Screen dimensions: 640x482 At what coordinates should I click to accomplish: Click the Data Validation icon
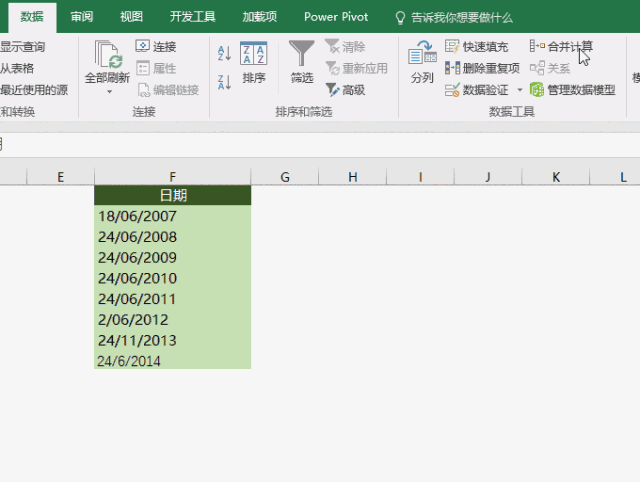(x=452, y=90)
